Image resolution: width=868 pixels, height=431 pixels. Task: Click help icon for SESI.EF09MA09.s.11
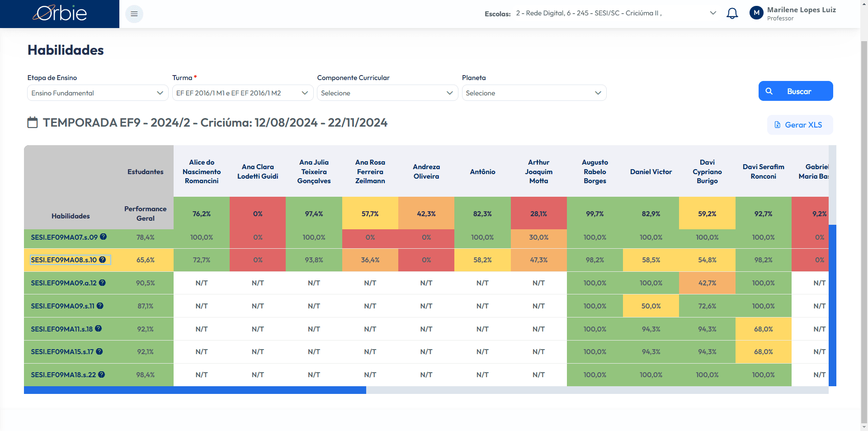(100, 306)
